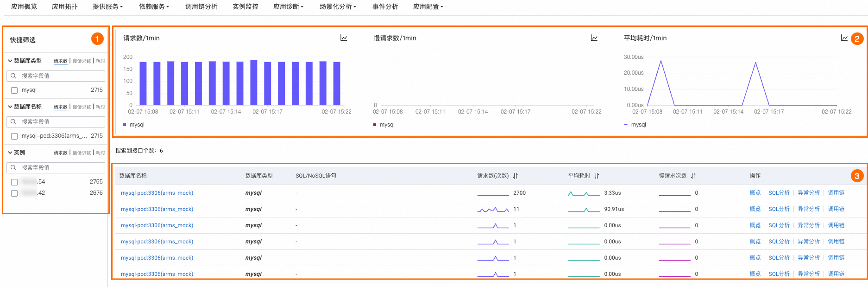Open chart view icon for 慢请求数/1min

coord(594,38)
